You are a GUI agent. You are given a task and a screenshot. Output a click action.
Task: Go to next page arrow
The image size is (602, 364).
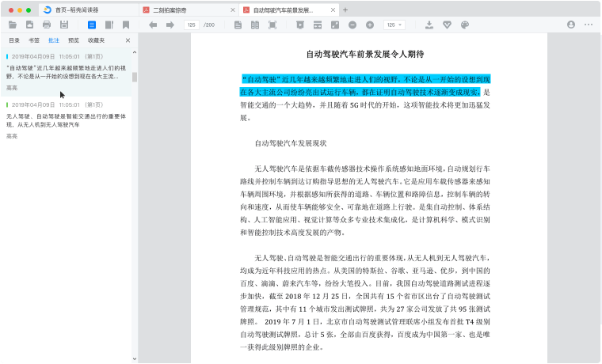click(170, 25)
